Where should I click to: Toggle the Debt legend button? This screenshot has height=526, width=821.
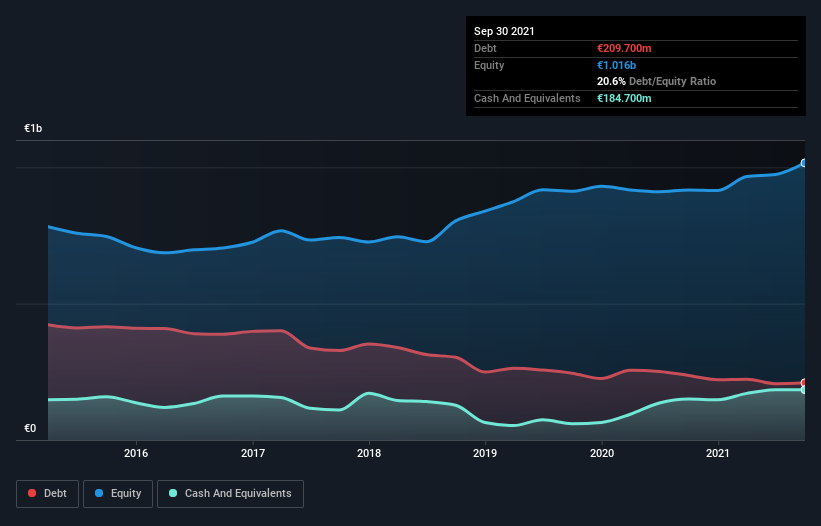click(x=48, y=494)
